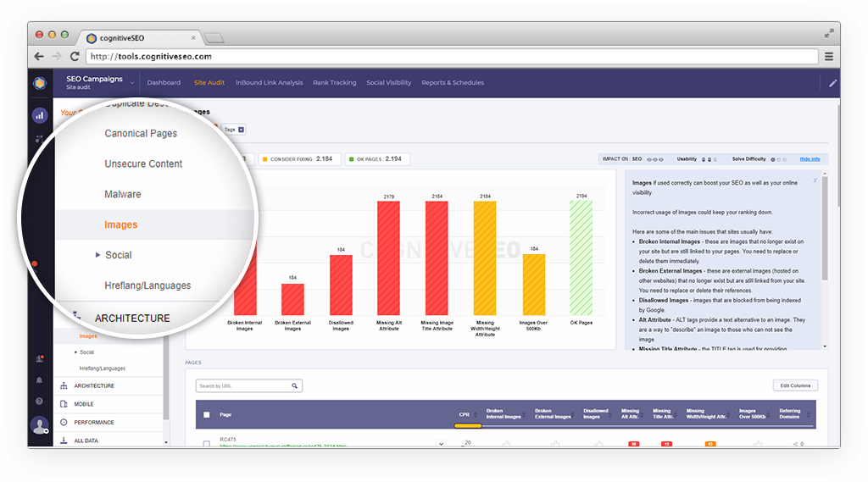
Task: Sort by Referring Domains column arrows
Action: (x=808, y=414)
